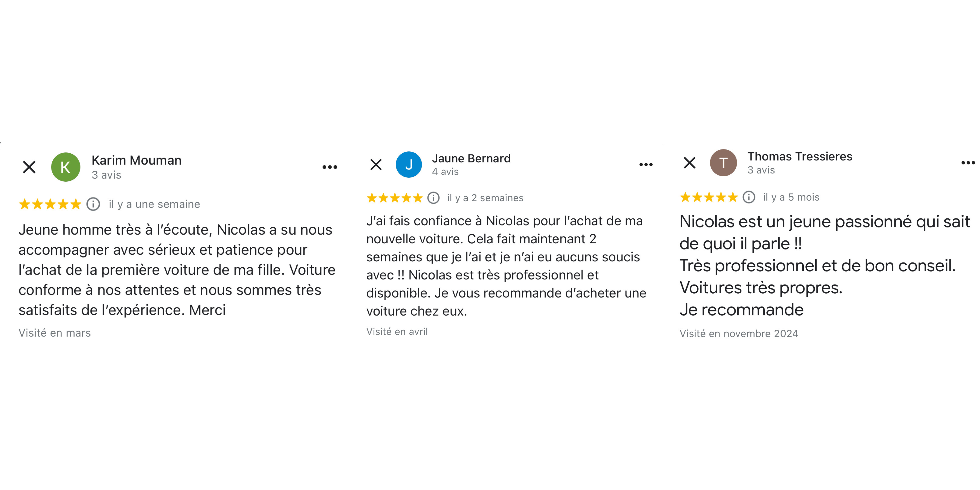980x490 pixels.
Task: Click the blue J profile avatar
Action: [x=409, y=165]
